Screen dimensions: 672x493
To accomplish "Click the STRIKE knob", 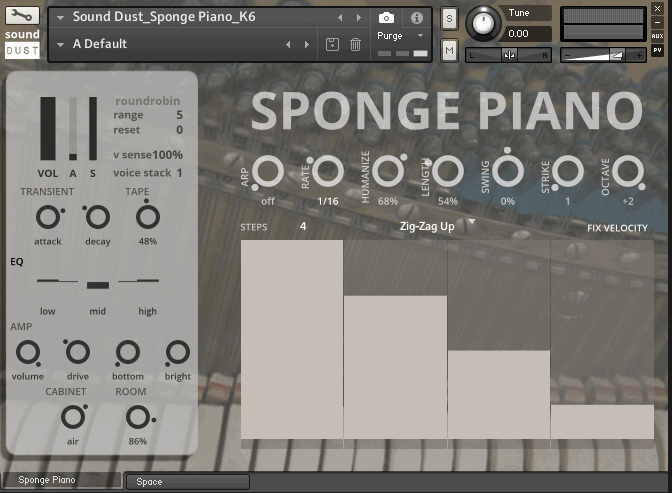I will coord(568,171).
